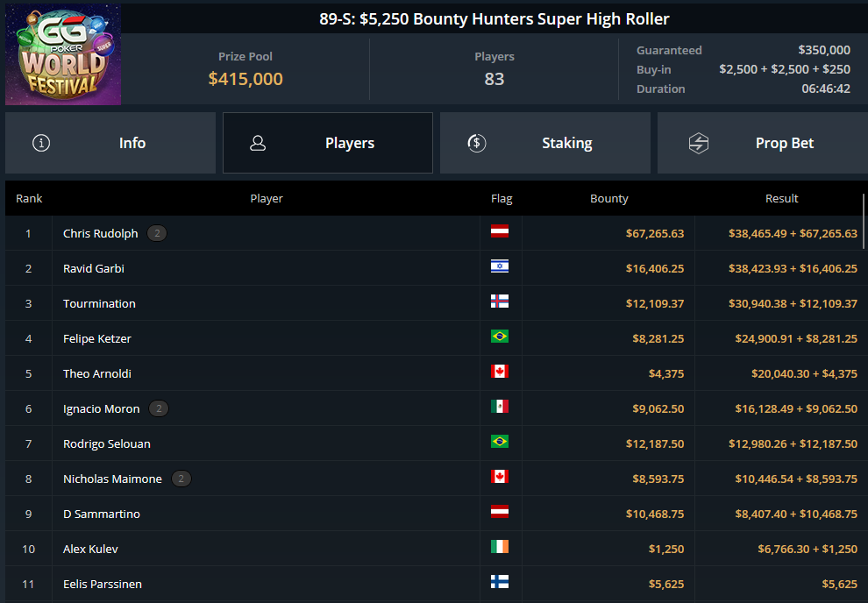868x603 pixels.
Task: Click the GG Poker World Festival logo
Action: tap(63, 54)
